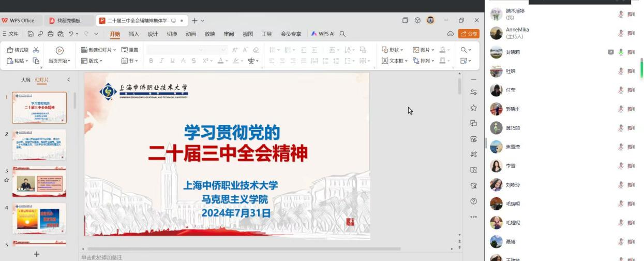Image resolution: width=644 pixels, height=261 pixels.
Task: Click the font color A button
Action: tap(220, 61)
